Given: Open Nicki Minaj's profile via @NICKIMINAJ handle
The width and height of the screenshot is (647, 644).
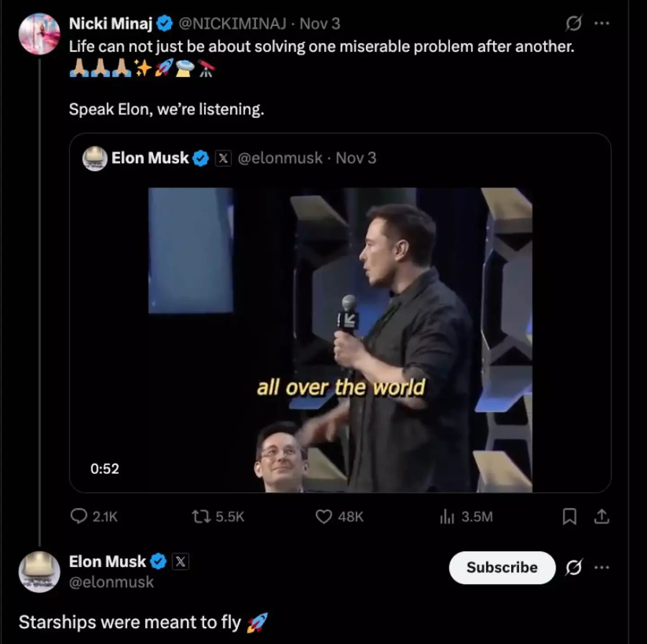Looking at the screenshot, I should point(232,24).
